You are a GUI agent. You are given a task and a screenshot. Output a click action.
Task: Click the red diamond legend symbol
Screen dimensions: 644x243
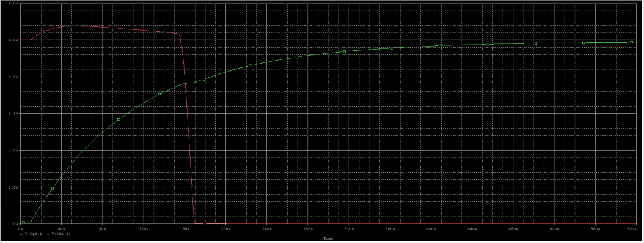click(48, 234)
